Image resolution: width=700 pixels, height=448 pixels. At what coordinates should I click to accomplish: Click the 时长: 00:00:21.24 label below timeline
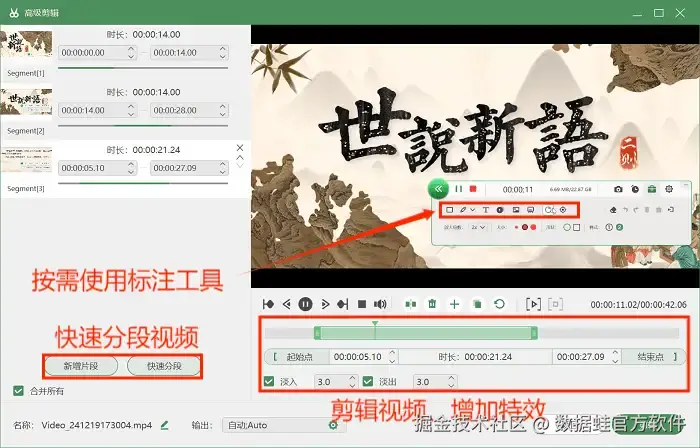click(475, 357)
